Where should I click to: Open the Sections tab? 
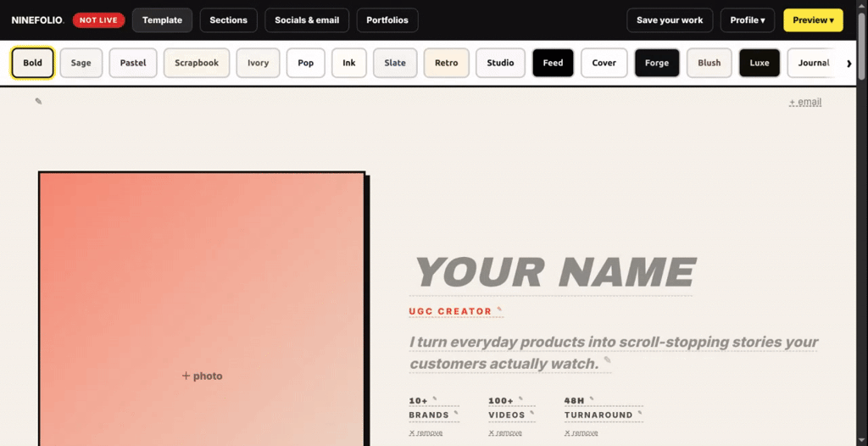(x=228, y=20)
